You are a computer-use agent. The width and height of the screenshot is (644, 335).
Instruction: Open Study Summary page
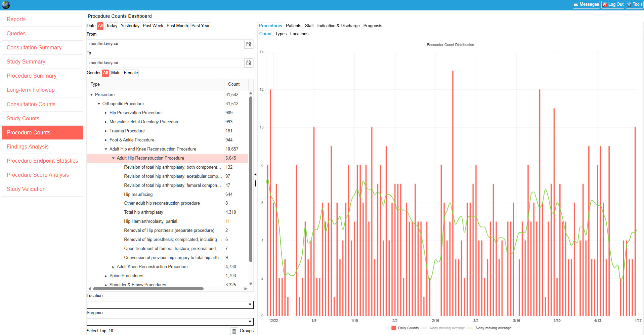(x=42, y=62)
